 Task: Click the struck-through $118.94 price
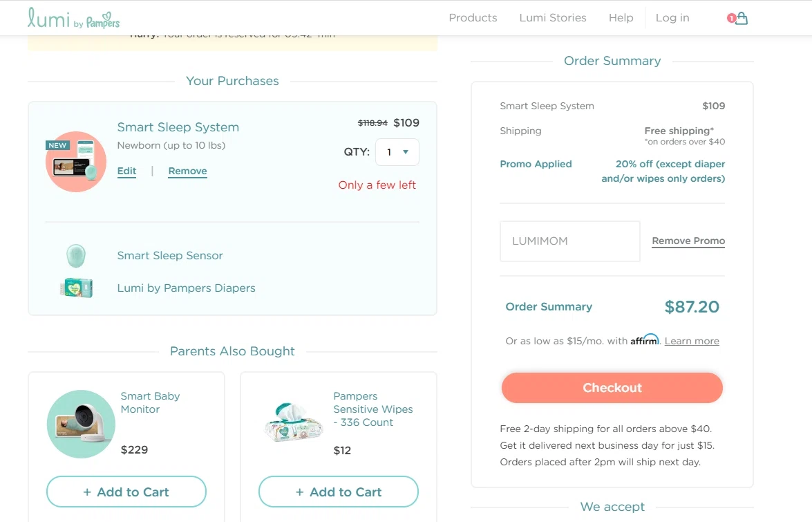[x=373, y=123]
